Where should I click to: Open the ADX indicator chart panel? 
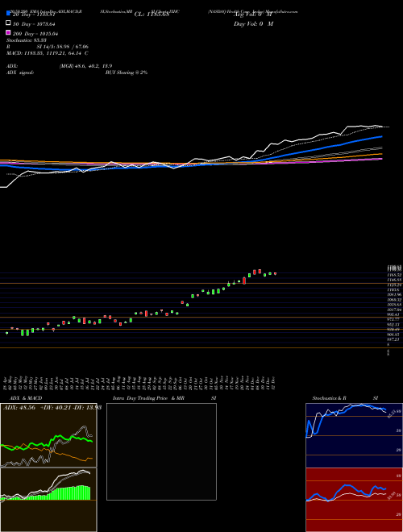tap(48, 435)
